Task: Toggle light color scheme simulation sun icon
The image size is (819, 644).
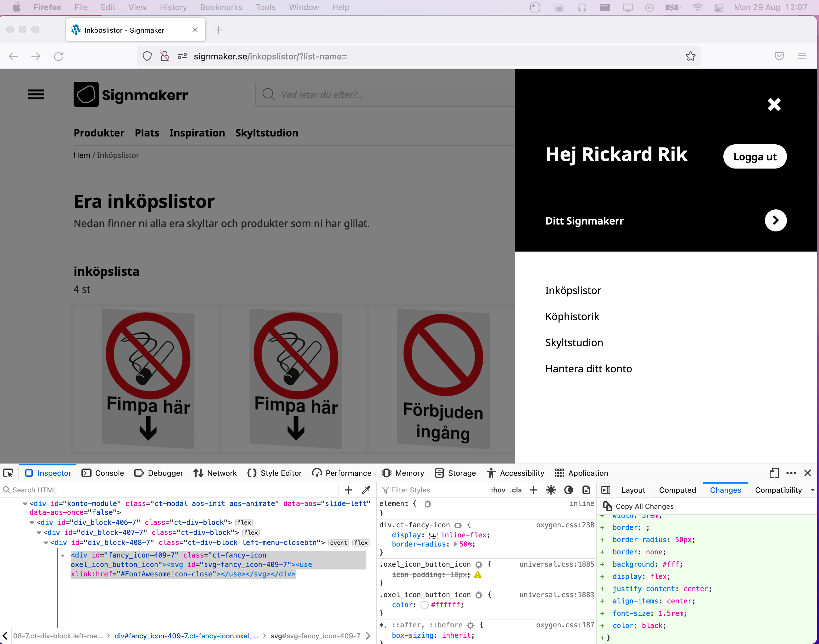Action: 551,490
